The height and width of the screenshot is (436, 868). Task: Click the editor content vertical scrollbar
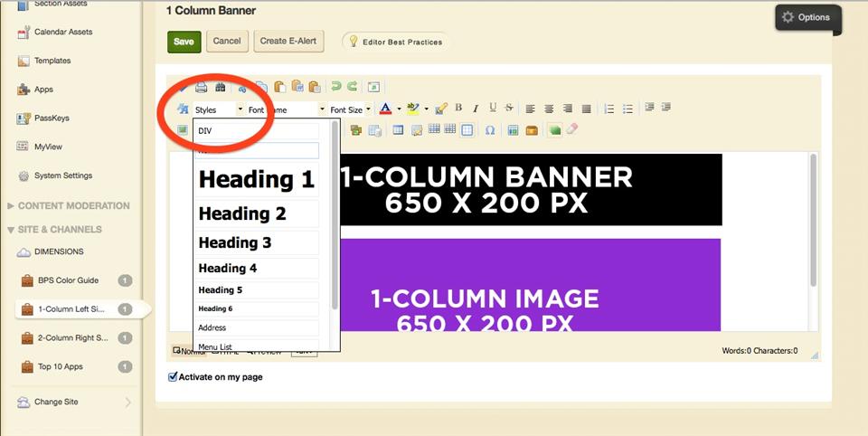(813, 222)
